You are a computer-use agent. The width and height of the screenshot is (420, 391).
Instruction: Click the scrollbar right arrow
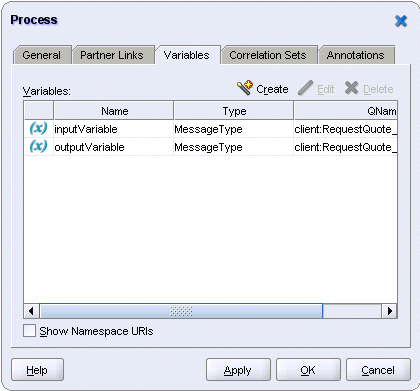(x=389, y=311)
